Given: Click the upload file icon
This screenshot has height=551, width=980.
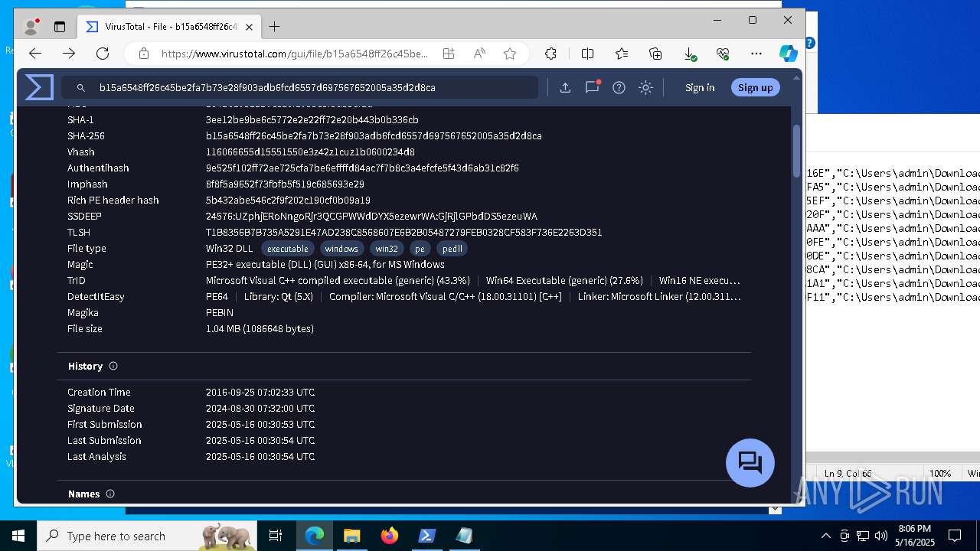Looking at the screenshot, I should [565, 88].
